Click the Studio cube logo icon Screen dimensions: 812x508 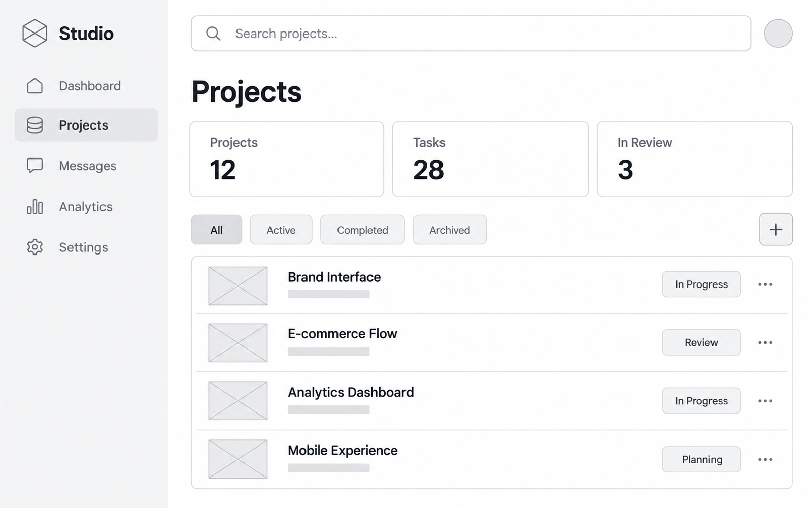pos(35,34)
